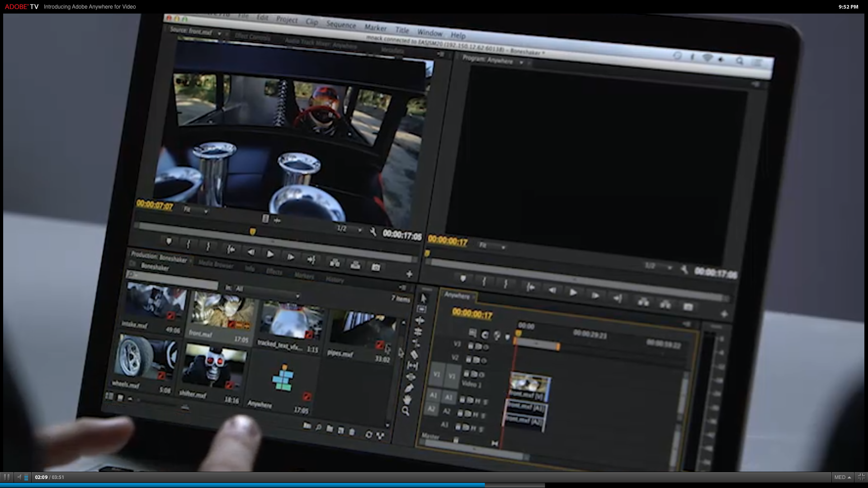Open MED quality menu in player
The height and width of the screenshot is (488, 868).
tap(842, 477)
